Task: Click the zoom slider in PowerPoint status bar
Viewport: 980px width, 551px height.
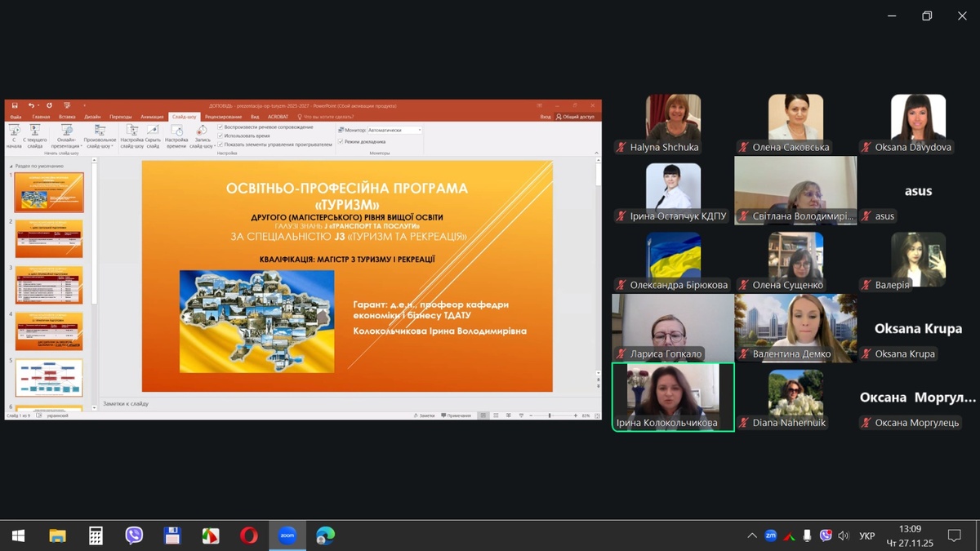Action: [x=550, y=415]
